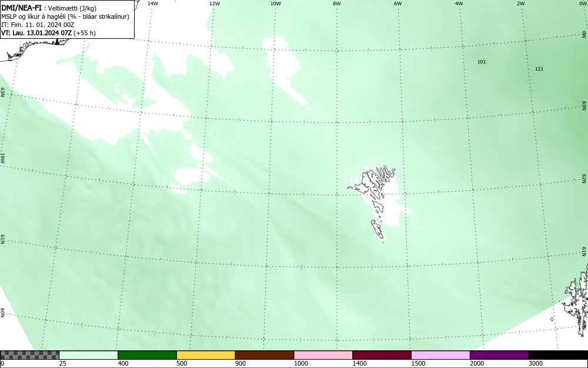
Task: Click the 12W longitude label
Action: [x=215, y=4]
